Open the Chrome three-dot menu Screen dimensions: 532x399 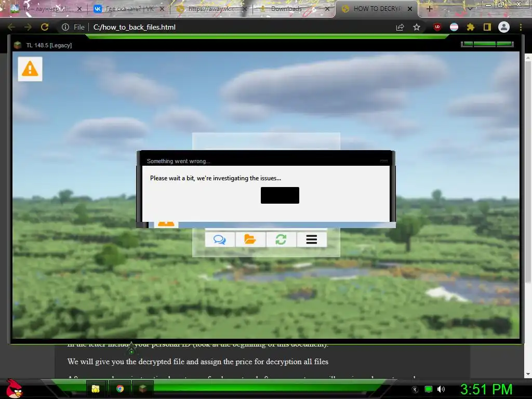[x=521, y=27]
